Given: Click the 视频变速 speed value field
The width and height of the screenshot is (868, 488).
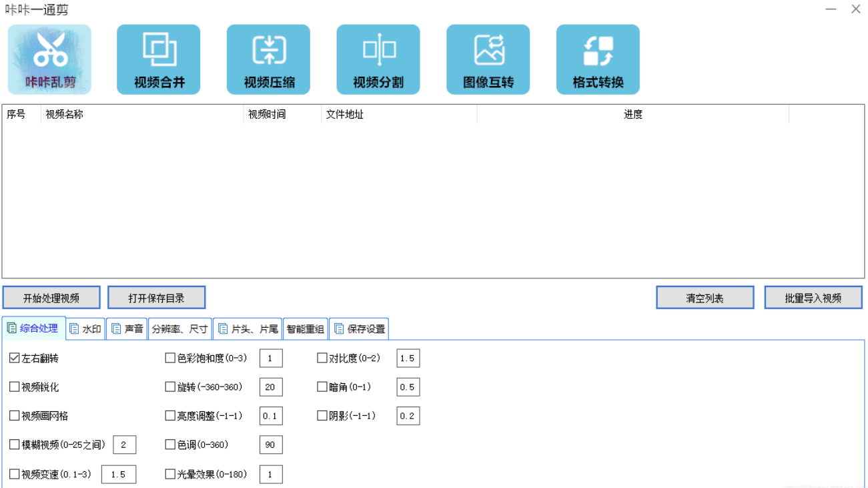Looking at the screenshot, I should coord(118,474).
